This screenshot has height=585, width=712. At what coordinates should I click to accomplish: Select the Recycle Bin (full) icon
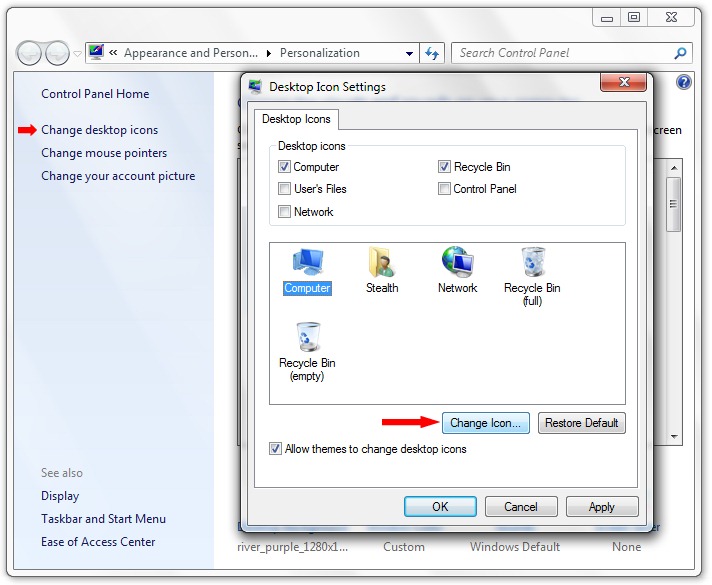tap(532, 274)
